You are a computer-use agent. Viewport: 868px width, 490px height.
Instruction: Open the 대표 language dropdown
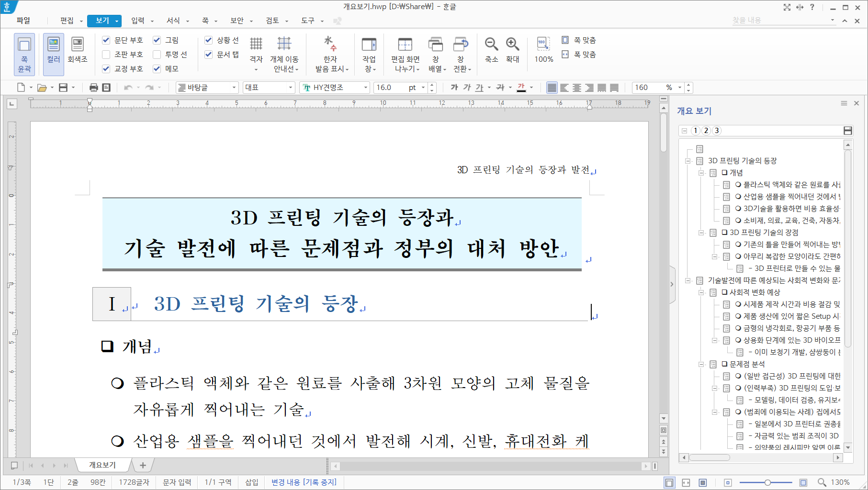pyautogui.click(x=291, y=88)
